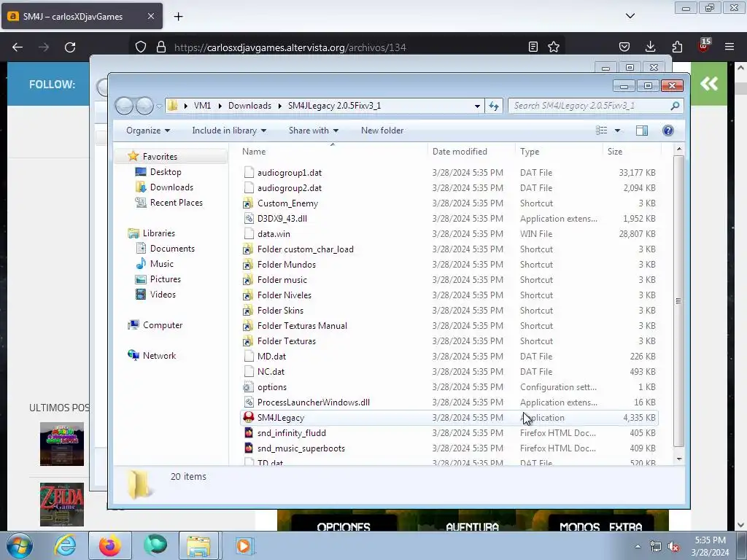Click the Explorer refresh address button
The height and width of the screenshot is (560, 747).
pos(494,106)
